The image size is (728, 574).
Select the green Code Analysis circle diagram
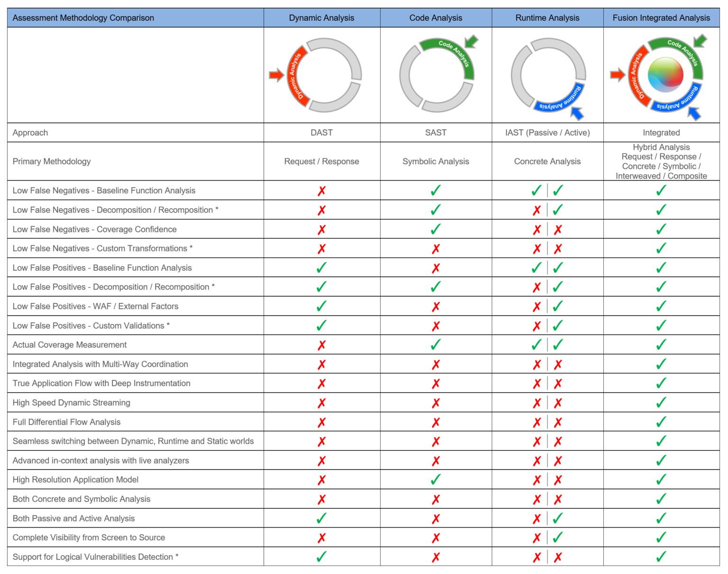point(436,76)
